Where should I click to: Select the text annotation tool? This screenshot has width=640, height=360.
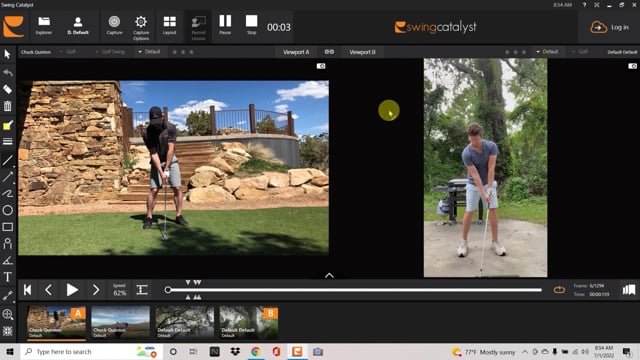tap(7, 277)
